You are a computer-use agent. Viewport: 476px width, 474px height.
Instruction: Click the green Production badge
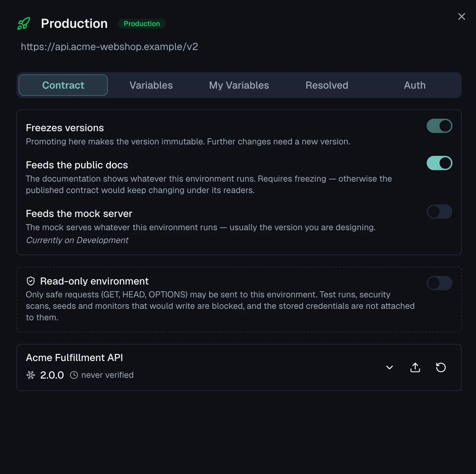click(x=142, y=24)
